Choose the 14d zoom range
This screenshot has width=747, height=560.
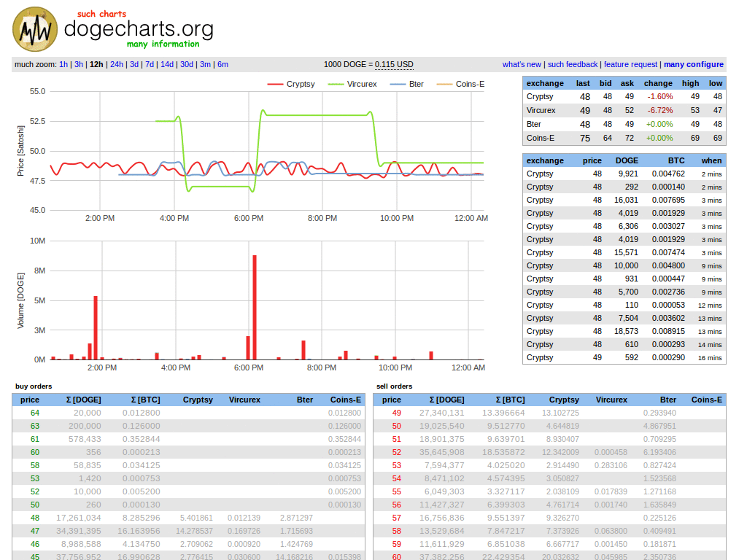click(x=167, y=64)
